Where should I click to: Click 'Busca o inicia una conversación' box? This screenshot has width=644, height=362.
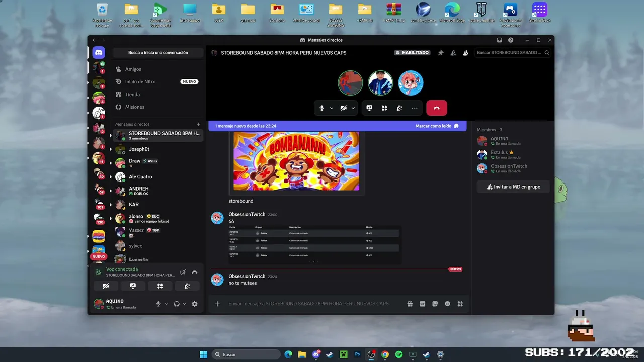point(158,53)
